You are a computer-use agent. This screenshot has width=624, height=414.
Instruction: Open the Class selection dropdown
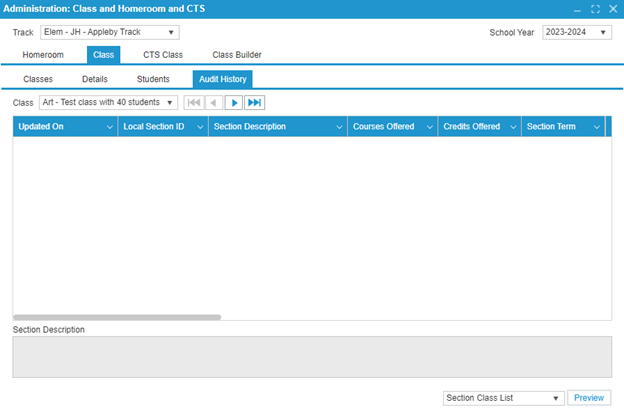pos(170,102)
